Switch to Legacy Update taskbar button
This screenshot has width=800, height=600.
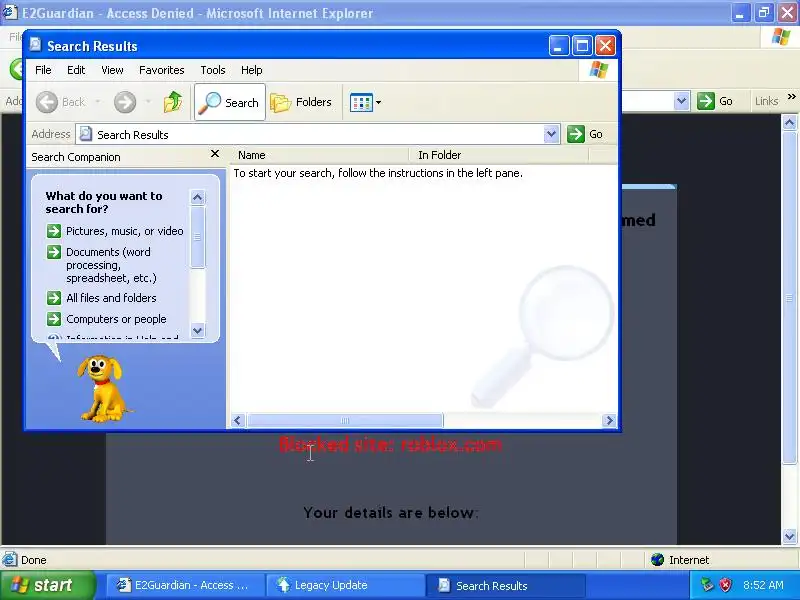[345, 585]
